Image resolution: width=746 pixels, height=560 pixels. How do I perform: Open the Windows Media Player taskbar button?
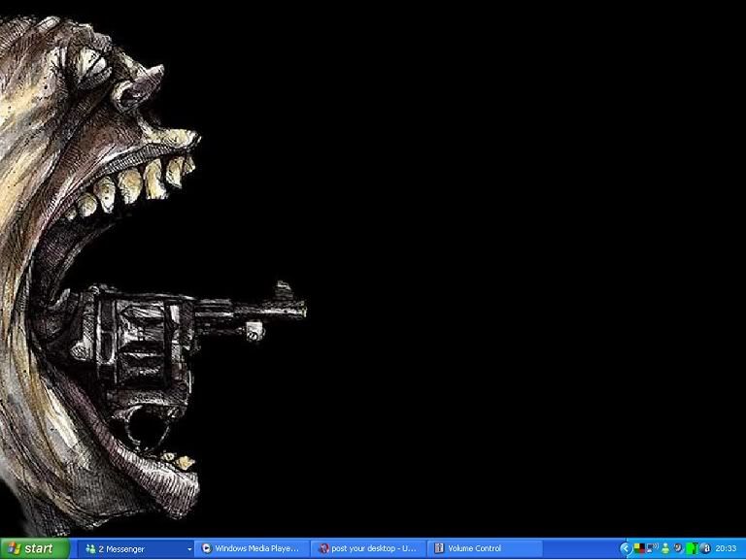(251, 548)
